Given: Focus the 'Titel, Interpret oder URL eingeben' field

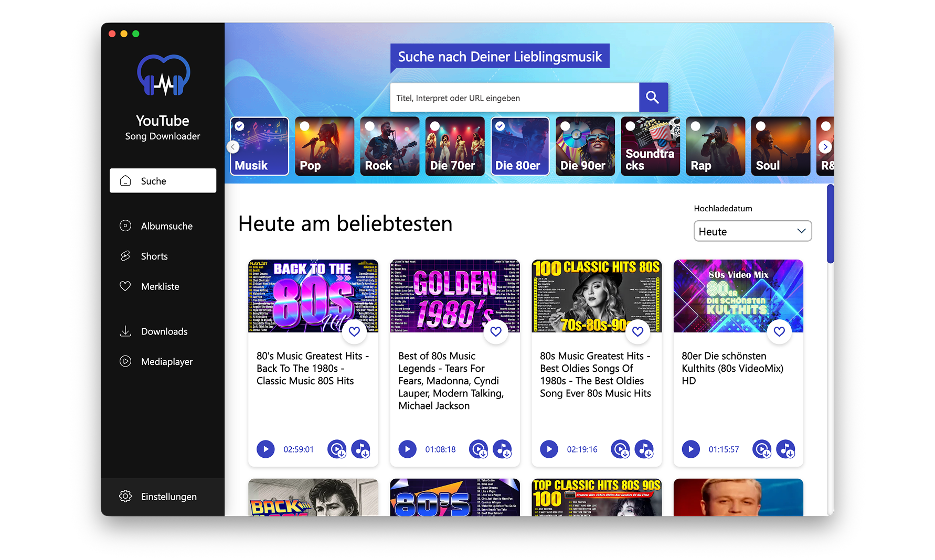Looking at the screenshot, I should point(515,98).
